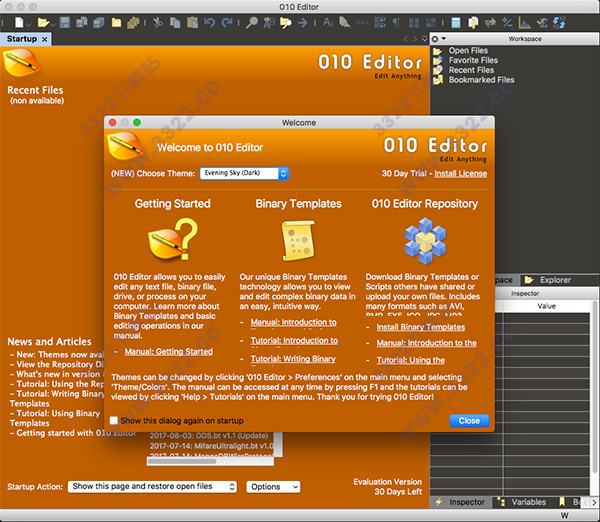Open the Workspace panel menu arrow
Screen dimensions: 600x522
[x=444, y=39]
